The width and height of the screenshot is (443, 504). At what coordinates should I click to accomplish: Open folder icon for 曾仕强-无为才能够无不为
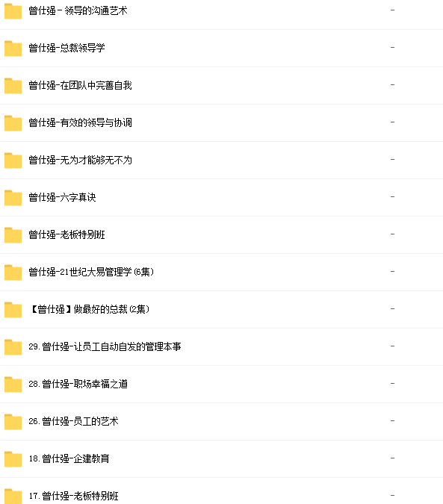point(13,161)
